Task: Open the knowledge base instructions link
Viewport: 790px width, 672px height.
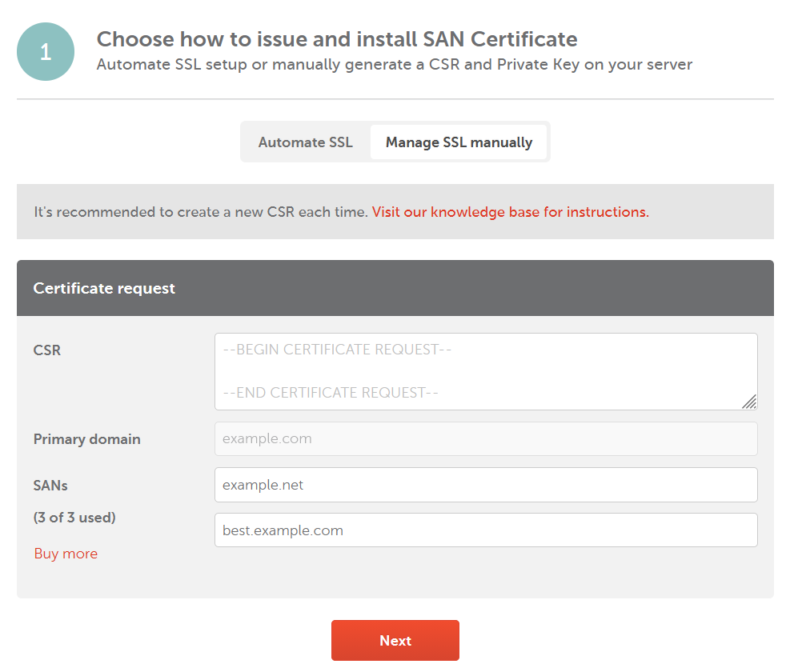Action: point(511,212)
